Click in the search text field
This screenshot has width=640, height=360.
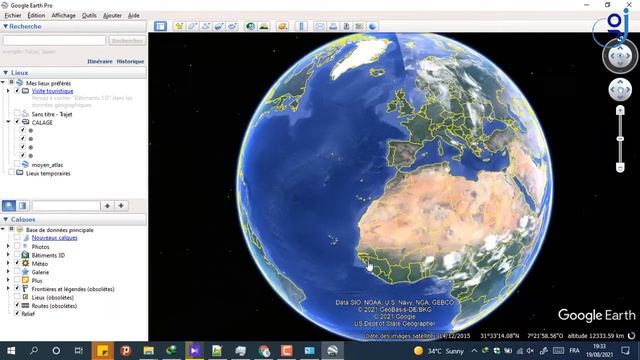[54, 40]
